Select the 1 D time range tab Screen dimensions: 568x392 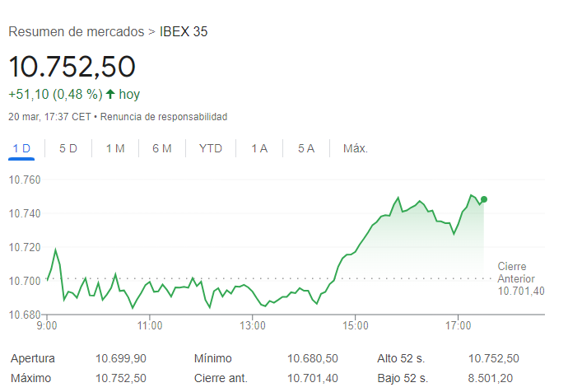[21, 148]
